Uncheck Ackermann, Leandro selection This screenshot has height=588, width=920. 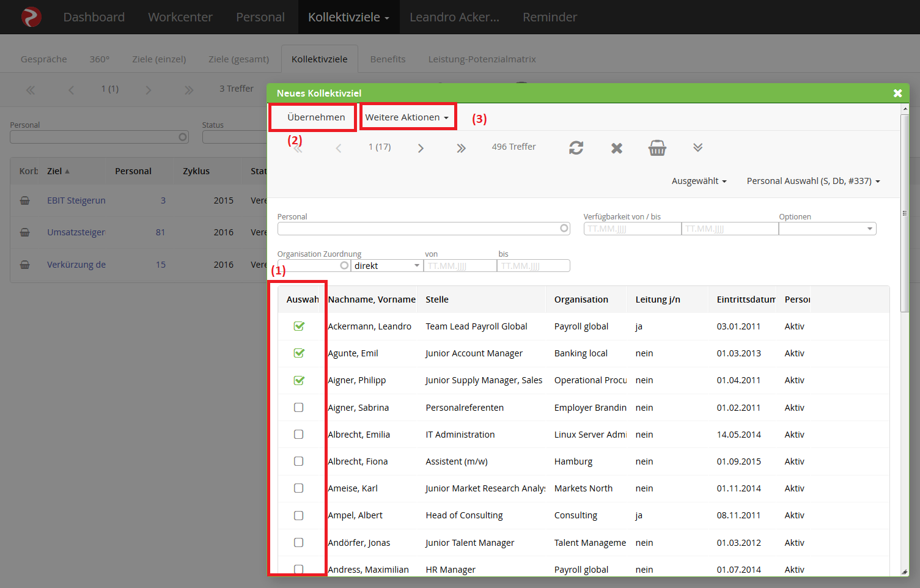click(299, 326)
